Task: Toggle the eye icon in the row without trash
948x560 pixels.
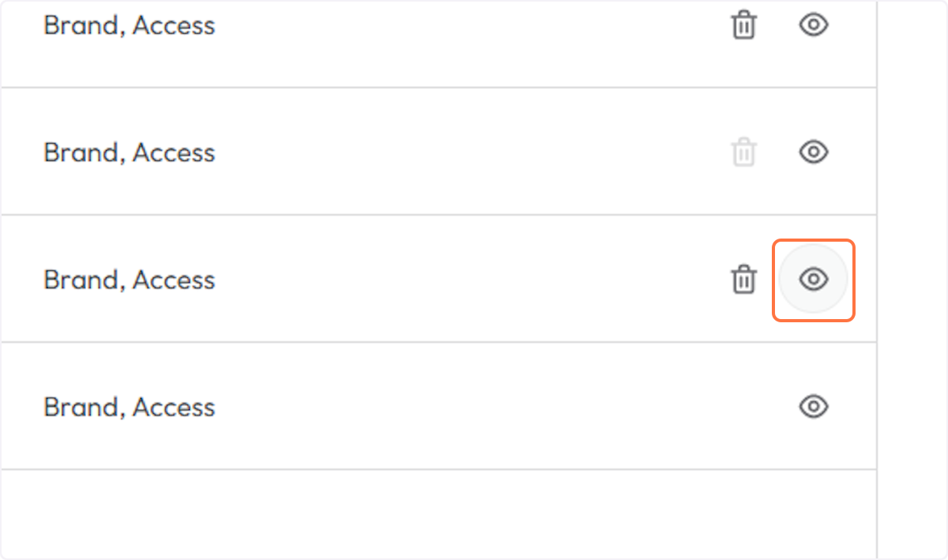Action: (x=813, y=407)
